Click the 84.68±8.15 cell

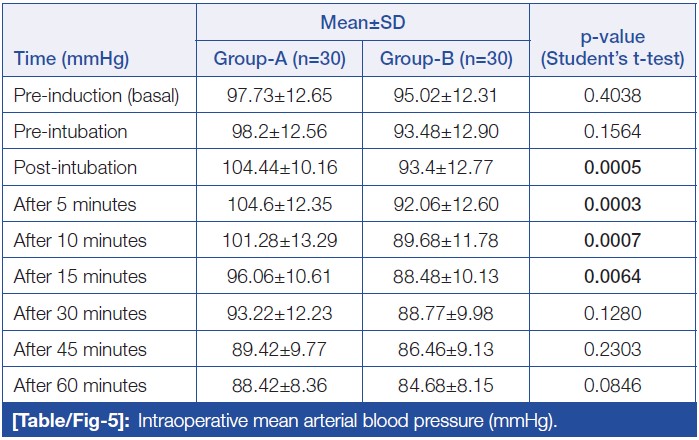446,385
